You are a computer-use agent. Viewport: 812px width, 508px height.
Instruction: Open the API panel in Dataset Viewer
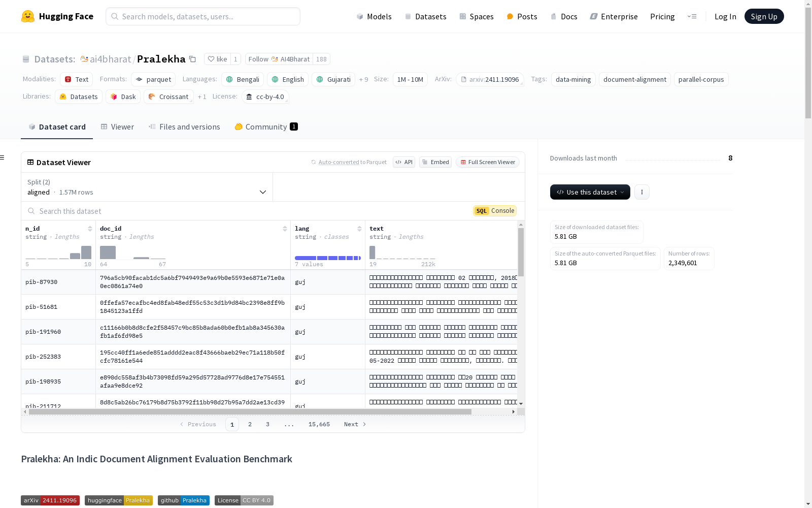click(404, 162)
